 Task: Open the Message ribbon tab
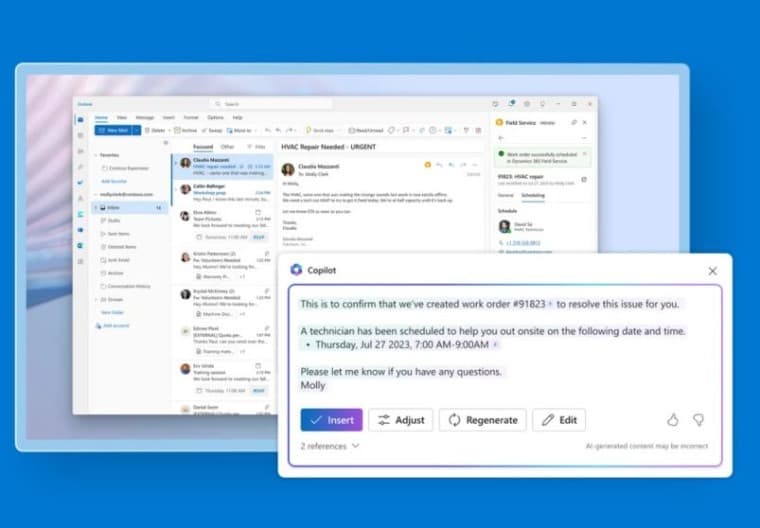point(144,117)
